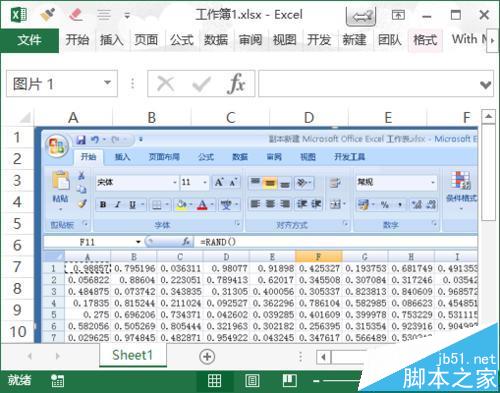Switch to Normal view in status bar
Screen dimensions: 500x393
coord(214,380)
